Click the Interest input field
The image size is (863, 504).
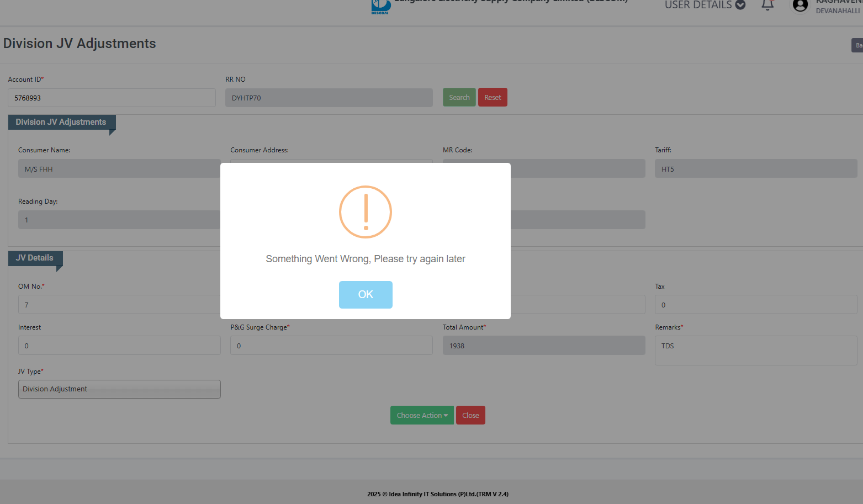click(119, 346)
